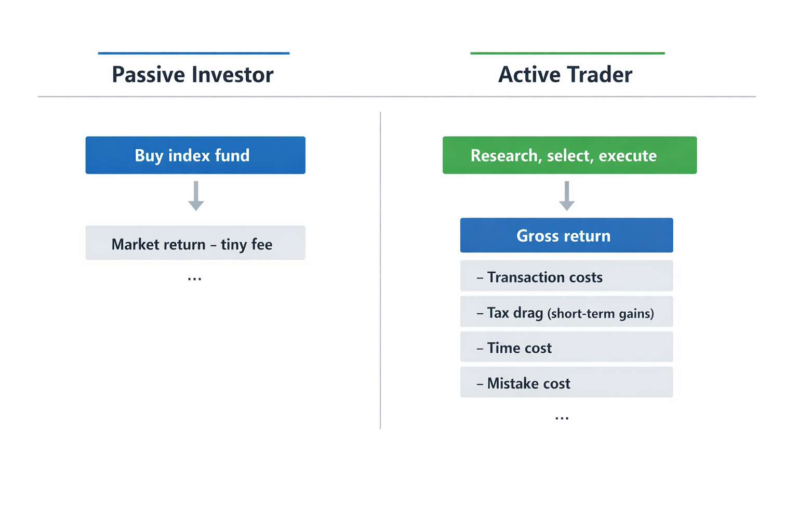Click the Time cost item
Image resolution: width=798 pixels, height=532 pixels.
[567, 347]
